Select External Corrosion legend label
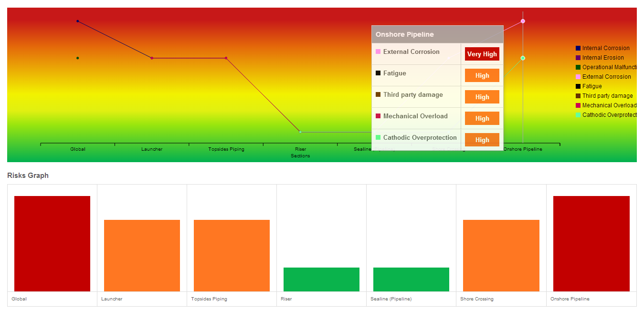 [x=607, y=77]
